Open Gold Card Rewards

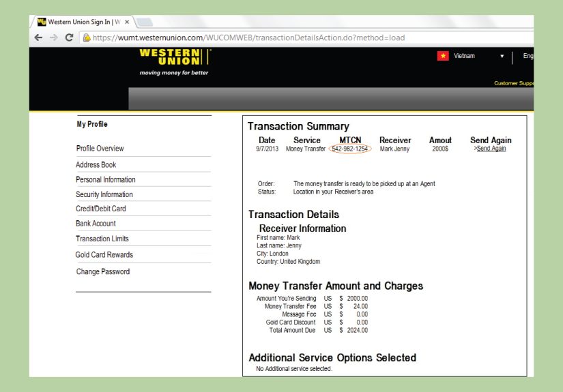pos(104,255)
